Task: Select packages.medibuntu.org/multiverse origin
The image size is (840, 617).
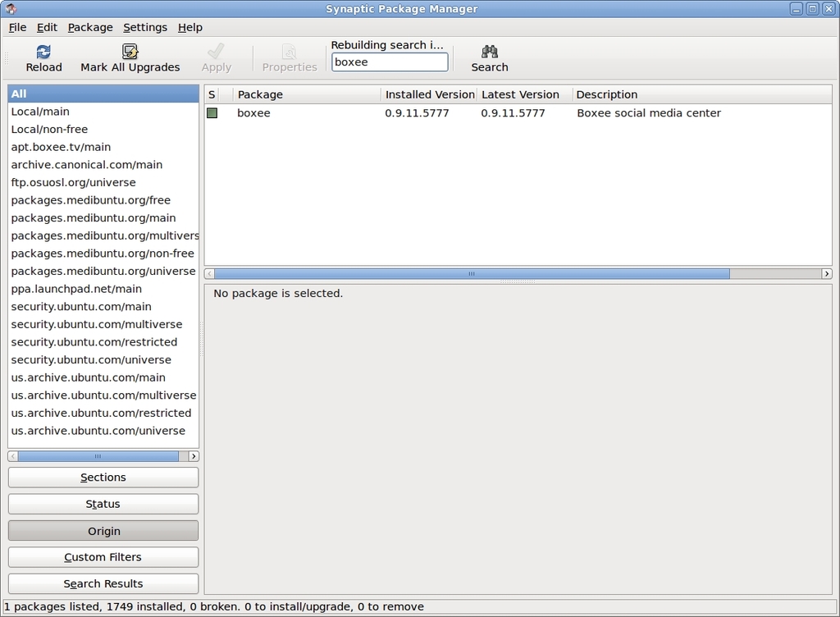Action: tap(103, 235)
